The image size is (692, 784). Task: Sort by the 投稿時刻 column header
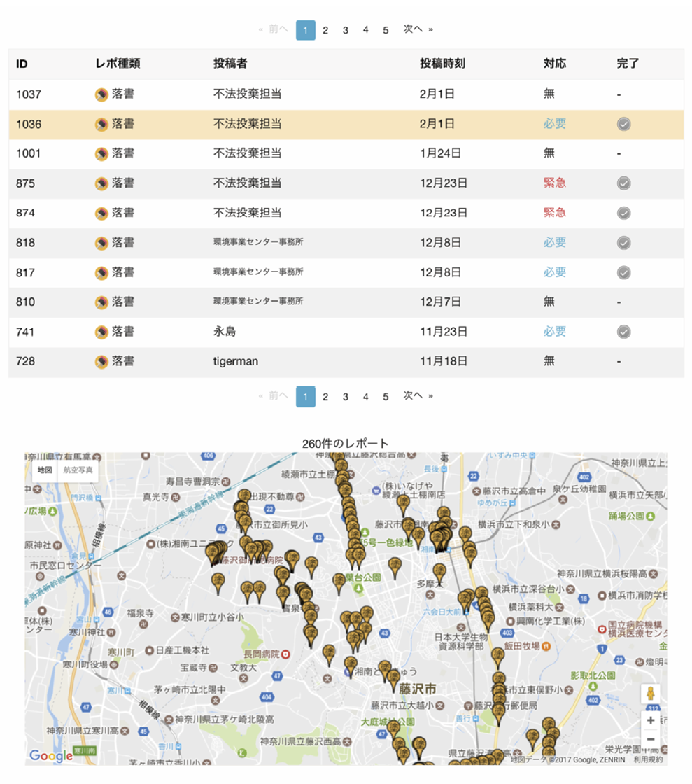click(442, 64)
